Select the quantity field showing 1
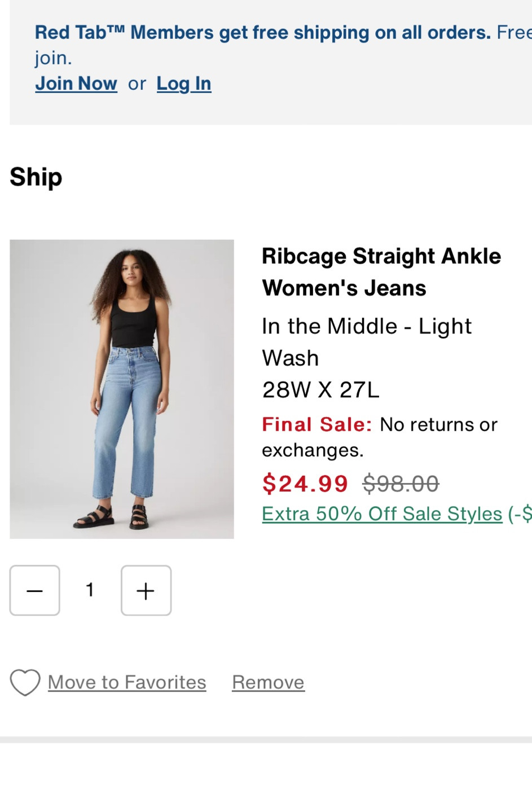The height and width of the screenshot is (798, 532). [90, 590]
